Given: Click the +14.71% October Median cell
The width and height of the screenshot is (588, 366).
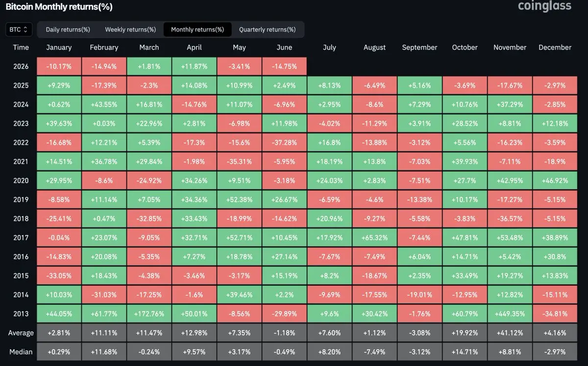Looking at the screenshot, I should pyautogui.click(x=465, y=352).
